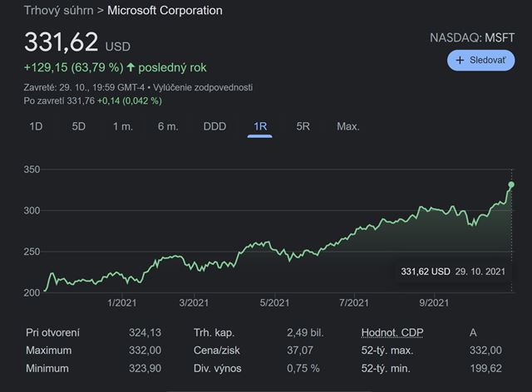The image size is (532, 392).
Task: Click the green endpoint marker on chart
Action: (511, 185)
